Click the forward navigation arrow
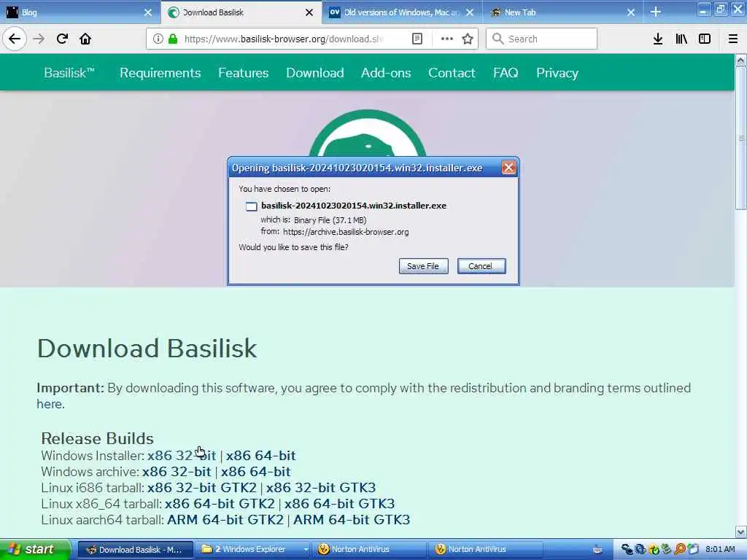The image size is (747, 560). [39, 39]
